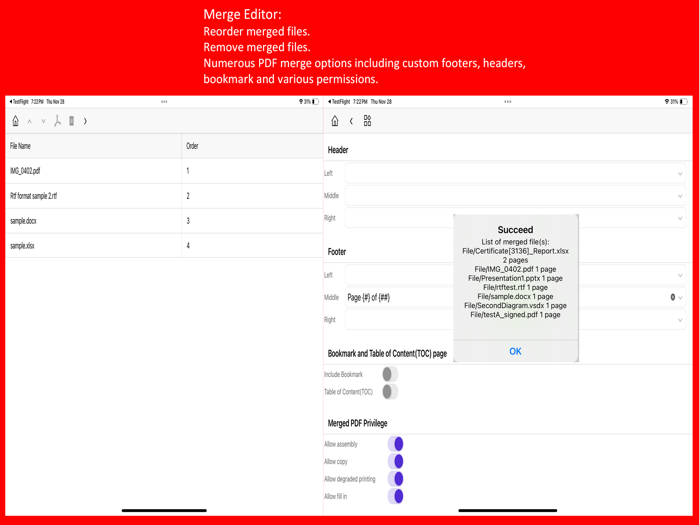Tap the PDF merge icon in left toolbar
700x525 pixels.
[x=57, y=121]
